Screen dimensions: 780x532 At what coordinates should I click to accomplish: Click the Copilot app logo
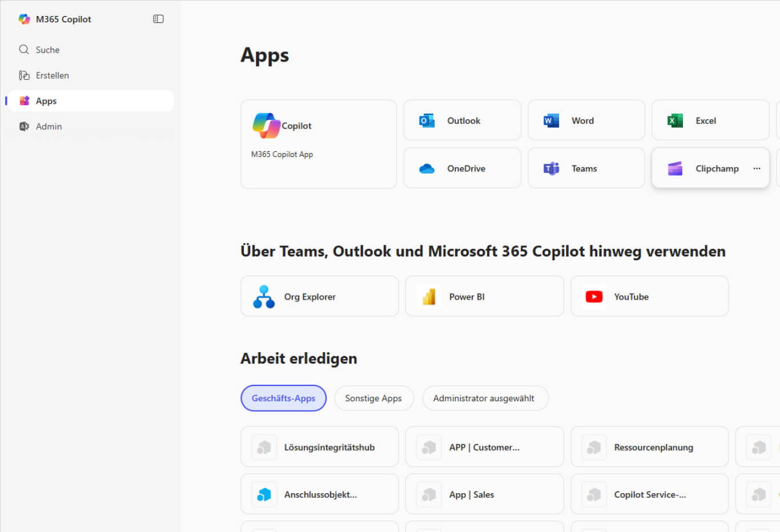[x=266, y=126]
